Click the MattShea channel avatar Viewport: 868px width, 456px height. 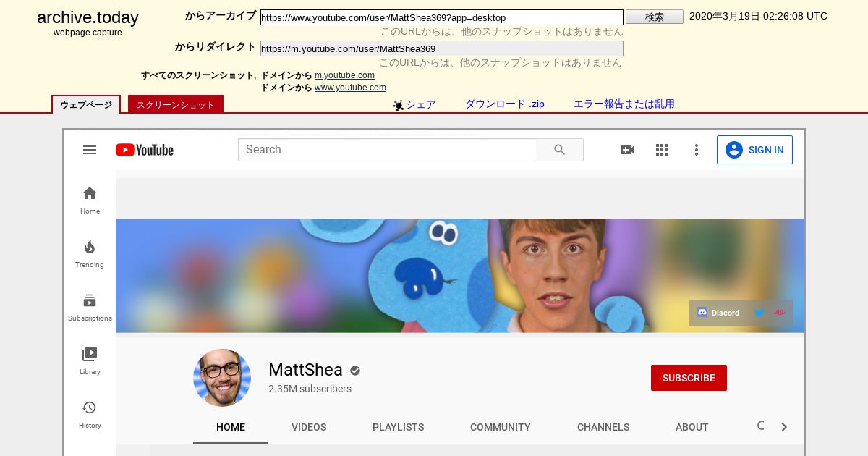[x=222, y=378]
